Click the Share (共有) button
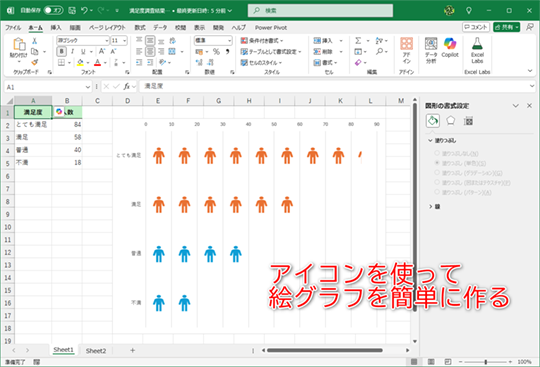This screenshot has width=540, height=367. click(506, 27)
